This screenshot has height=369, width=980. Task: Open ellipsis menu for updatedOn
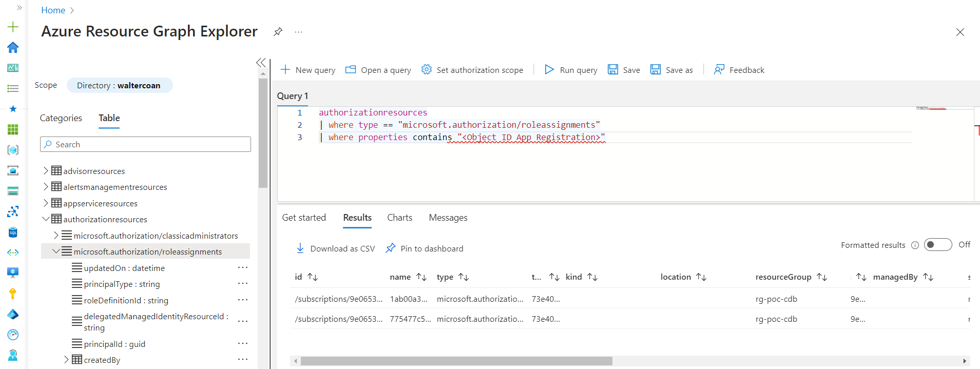click(x=243, y=267)
